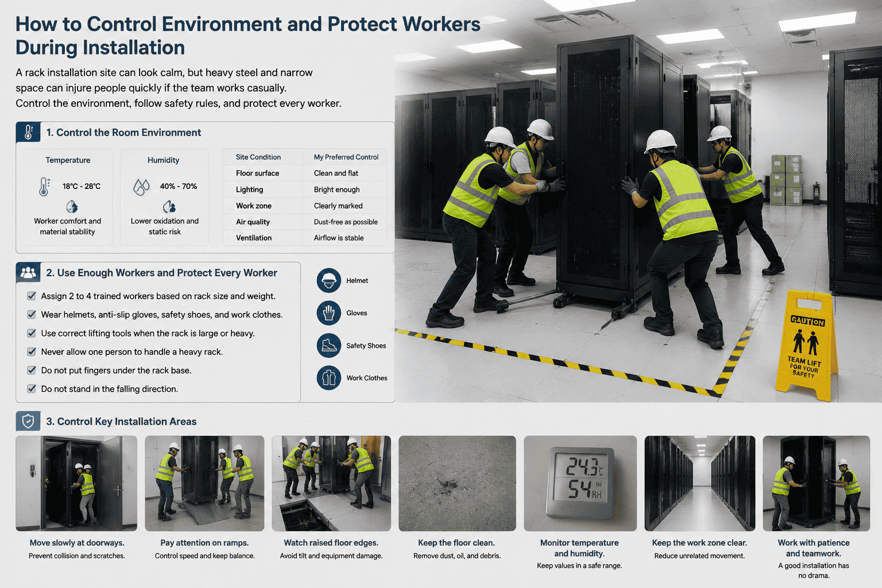Image resolution: width=882 pixels, height=588 pixels.
Task: Toggle checkbox for Never allow one person
Action: (32, 352)
